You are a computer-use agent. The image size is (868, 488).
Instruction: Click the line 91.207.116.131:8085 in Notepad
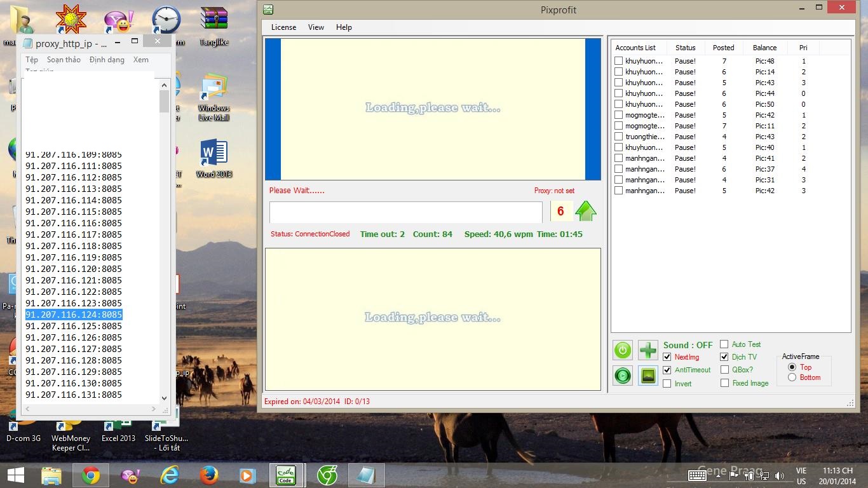tap(74, 395)
